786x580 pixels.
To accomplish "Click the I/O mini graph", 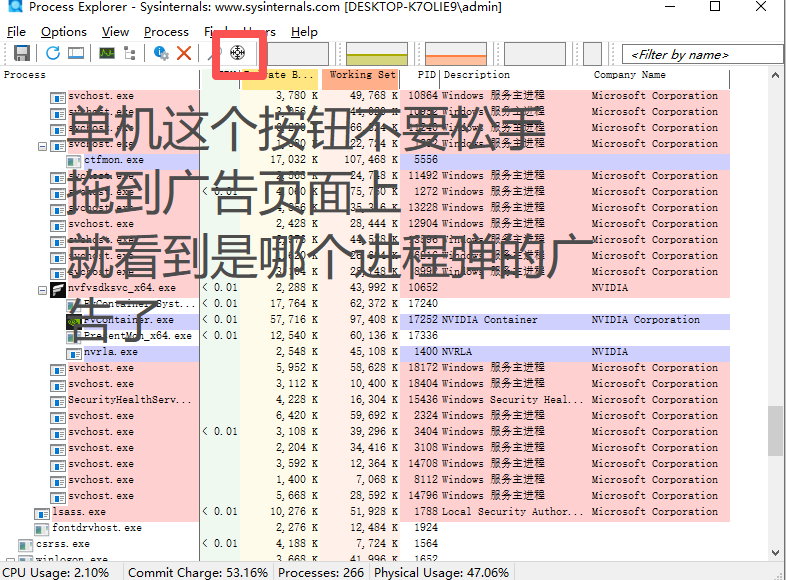I will point(535,54).
